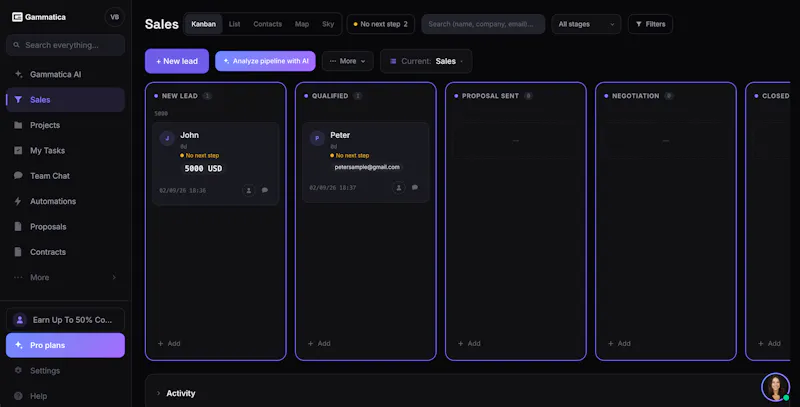
Task: Add a card in New Lead column
Action: pos(169,344)
